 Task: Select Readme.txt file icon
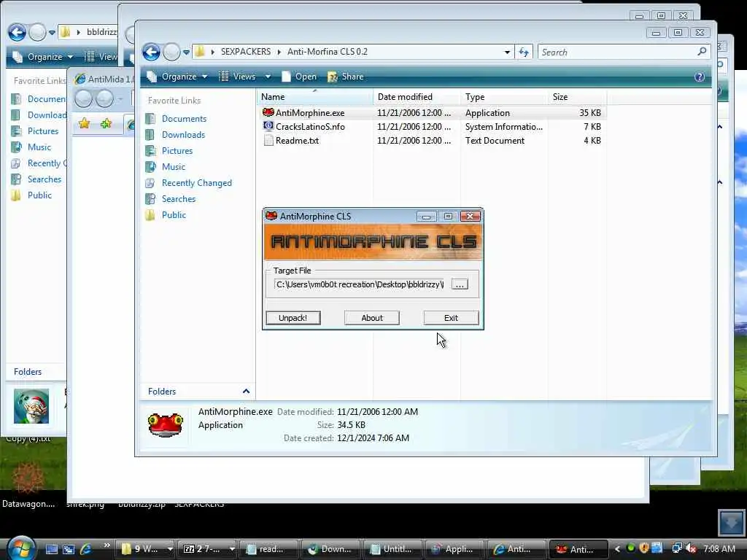coord(268,140)
